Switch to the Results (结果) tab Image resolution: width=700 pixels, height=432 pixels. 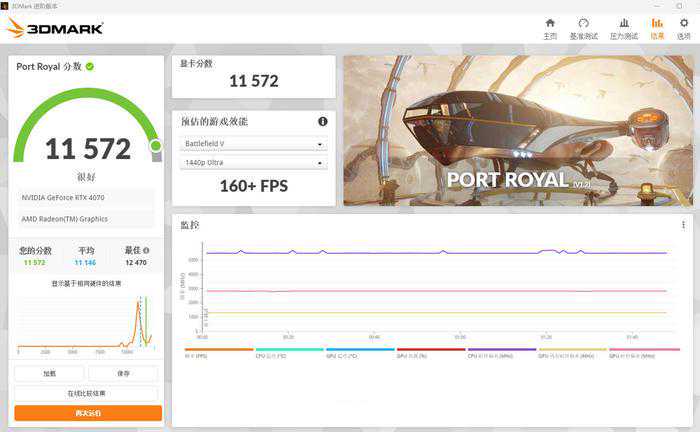(x=657, y=24)
